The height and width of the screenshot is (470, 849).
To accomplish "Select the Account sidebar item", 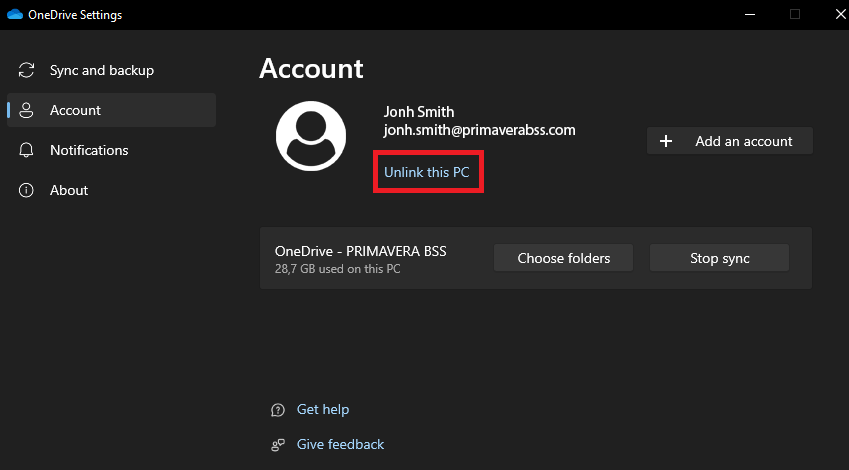I will click(x=112, y=110).
